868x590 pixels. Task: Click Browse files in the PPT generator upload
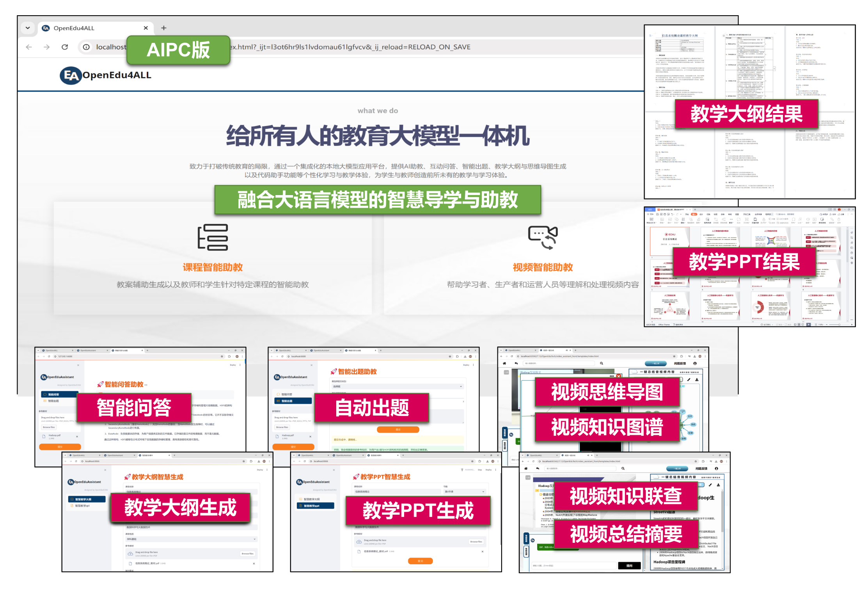(476, 542)
